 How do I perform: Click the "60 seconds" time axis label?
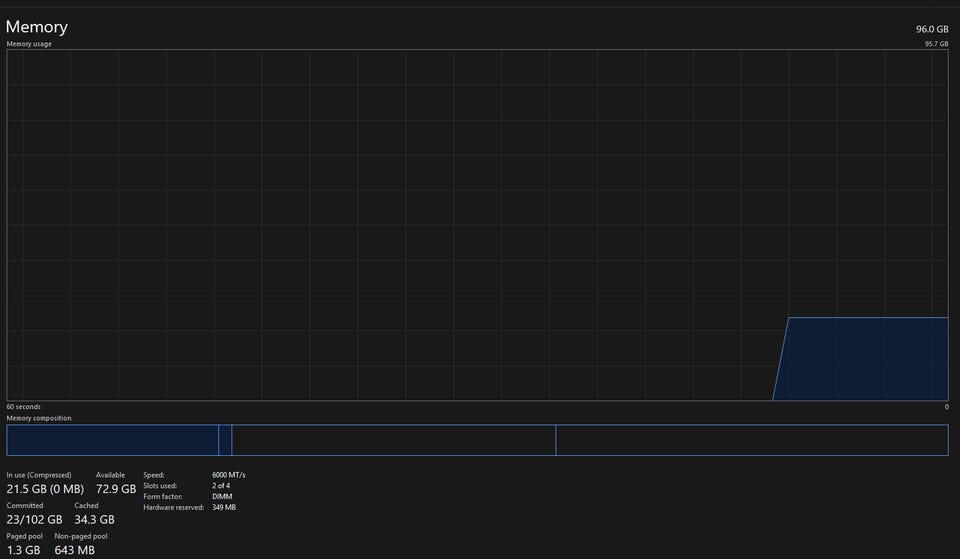[24, 407]
